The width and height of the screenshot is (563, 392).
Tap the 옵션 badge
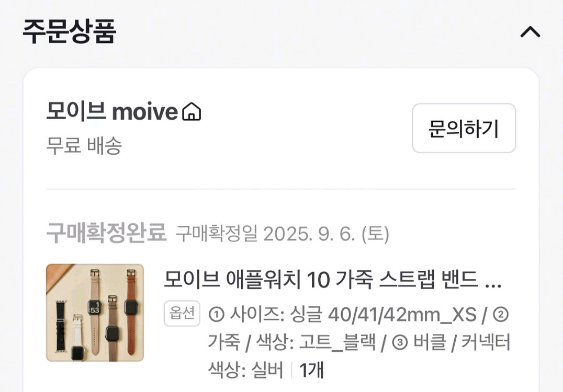[182, 314]
